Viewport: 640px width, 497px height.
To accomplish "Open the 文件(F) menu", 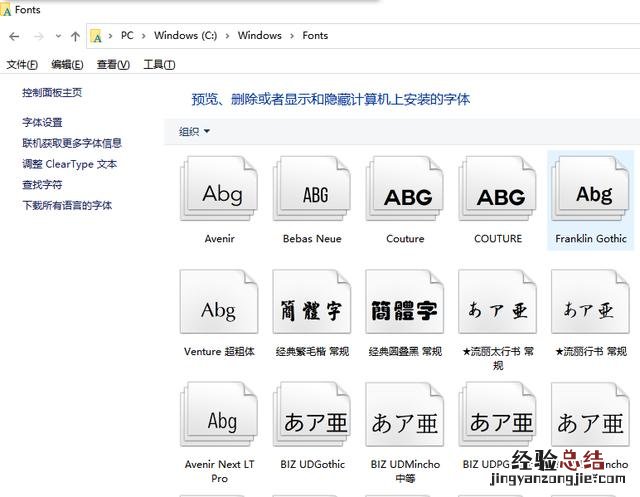I will tap(22, 65).
